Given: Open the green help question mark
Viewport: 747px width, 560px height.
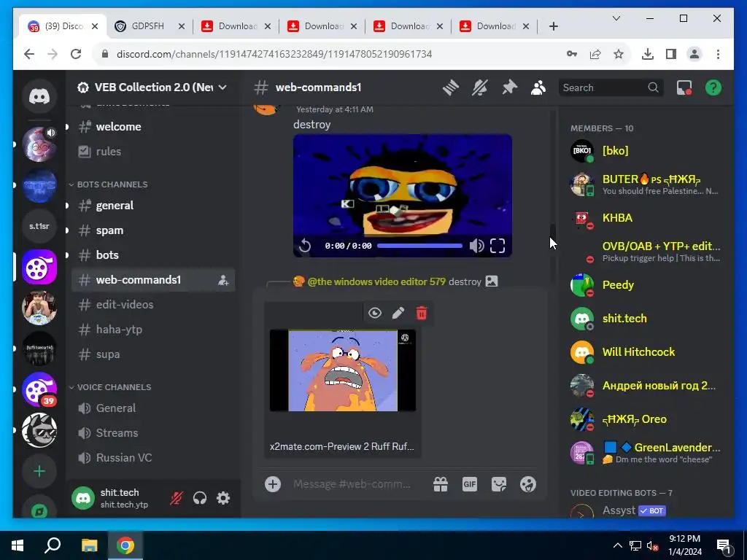Looking at the screenshot, I should [x=713, y=87].
